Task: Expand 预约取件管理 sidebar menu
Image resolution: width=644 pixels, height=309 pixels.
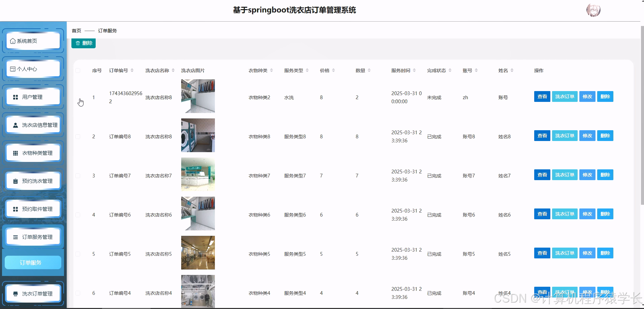Action: click(33, 209)
